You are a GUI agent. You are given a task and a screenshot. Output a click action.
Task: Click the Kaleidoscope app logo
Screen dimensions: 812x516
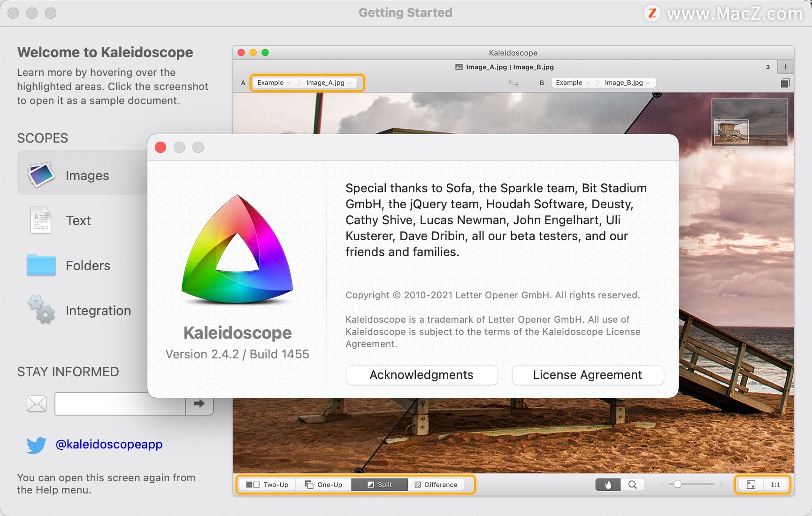[237, 250]
